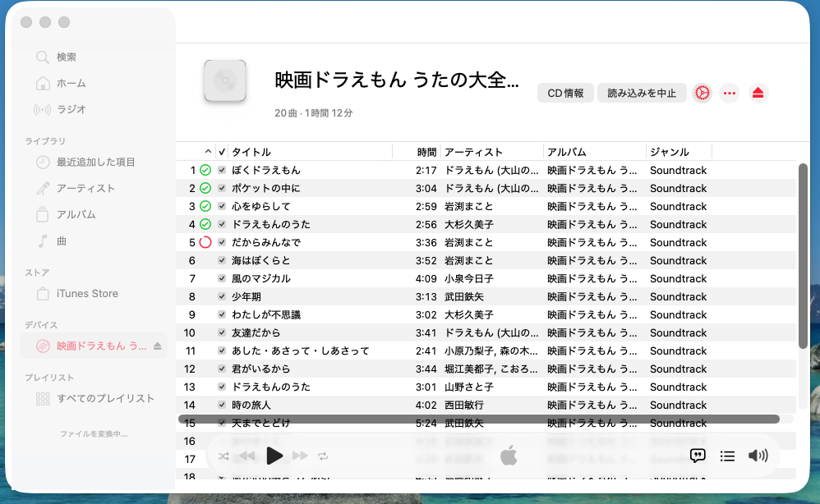
Task: Sort by 時間 column header
Action: click(417, 152)
